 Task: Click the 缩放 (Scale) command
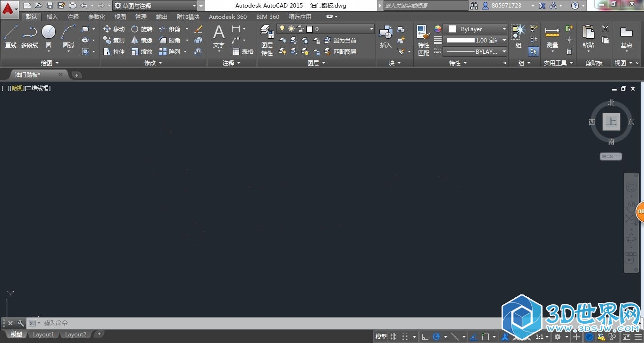coord(142,51)
